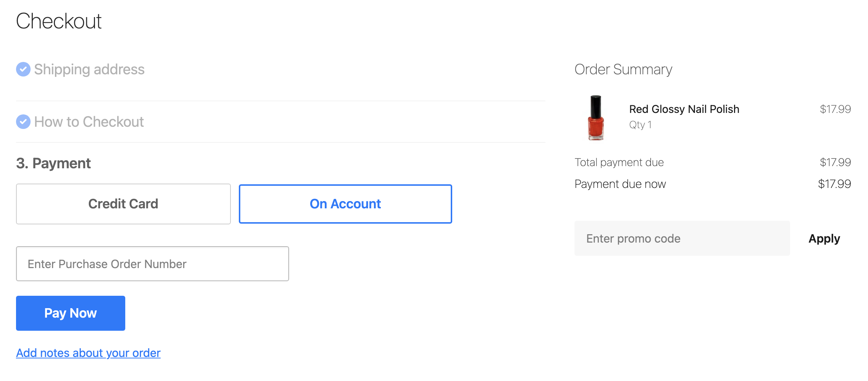Click the Enter Purchase Order Number field
The image size is (868, 381).
152,264
